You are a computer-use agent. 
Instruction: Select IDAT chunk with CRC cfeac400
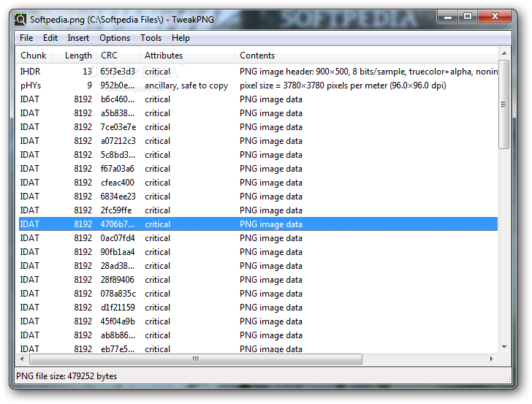[x=258, y=183]
